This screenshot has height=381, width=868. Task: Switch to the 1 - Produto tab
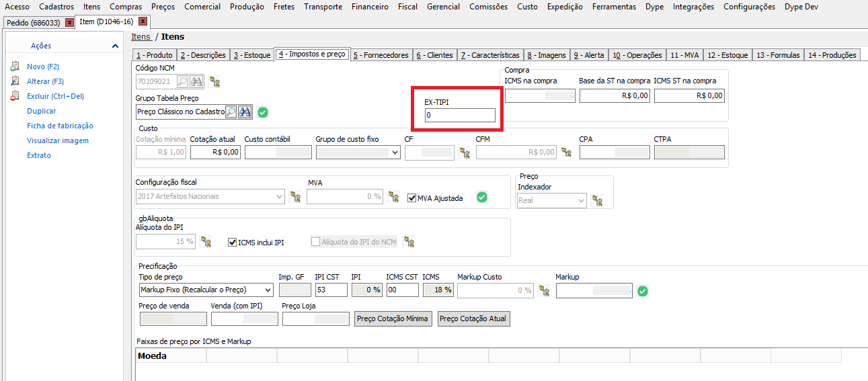[x=154, y=55]
